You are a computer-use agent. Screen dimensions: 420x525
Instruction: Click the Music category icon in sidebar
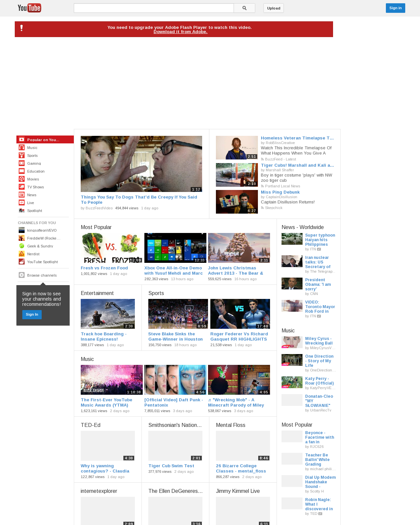(x=22, y=147)
